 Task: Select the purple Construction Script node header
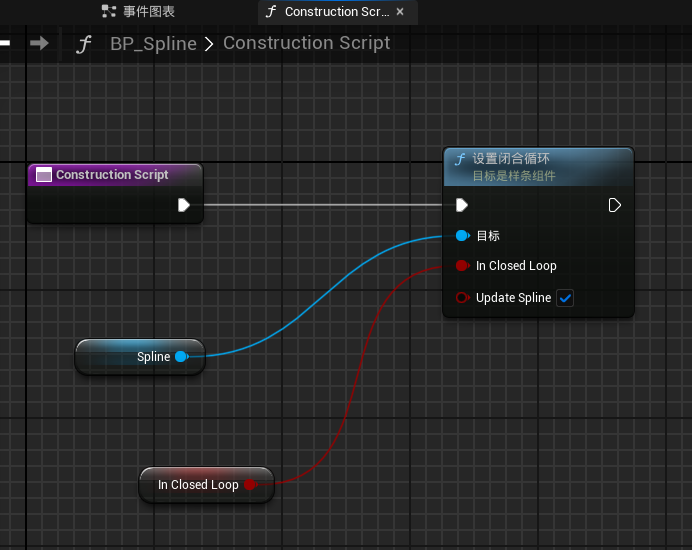pyautogui.click(x=115, y=175)
